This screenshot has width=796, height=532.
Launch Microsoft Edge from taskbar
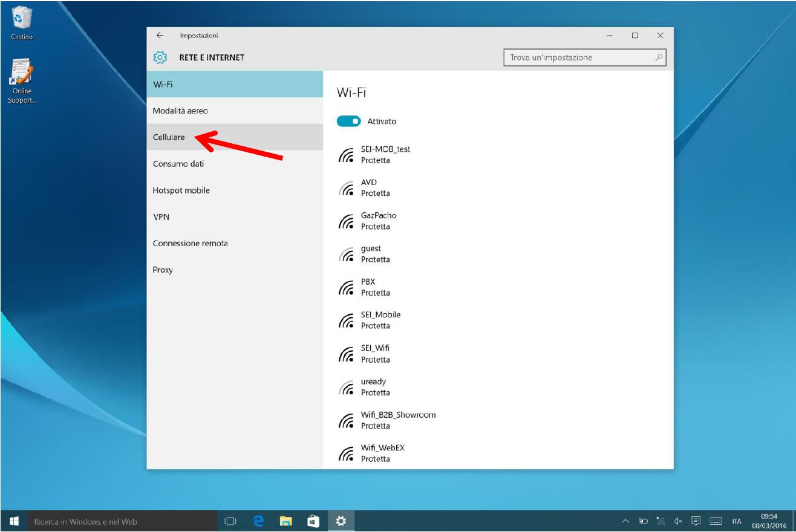pyautogui.click(x=258, y=521)
